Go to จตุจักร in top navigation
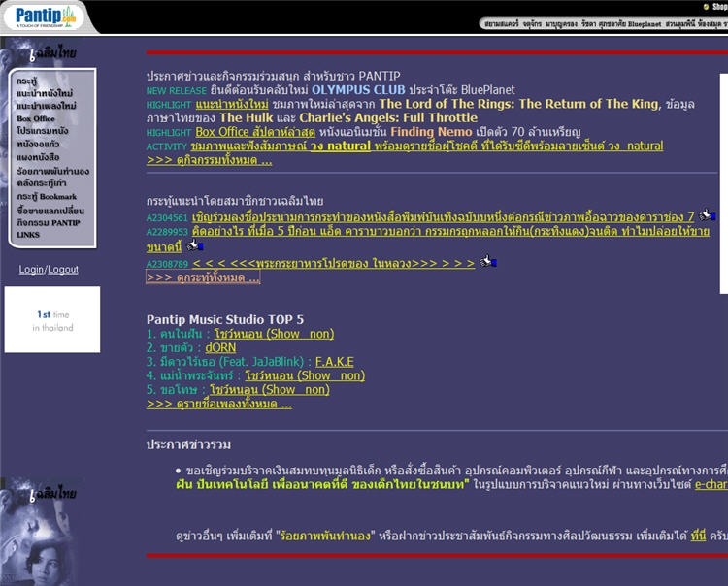The width and height of the screenshot is (728, 586). [x=532, y=23]
